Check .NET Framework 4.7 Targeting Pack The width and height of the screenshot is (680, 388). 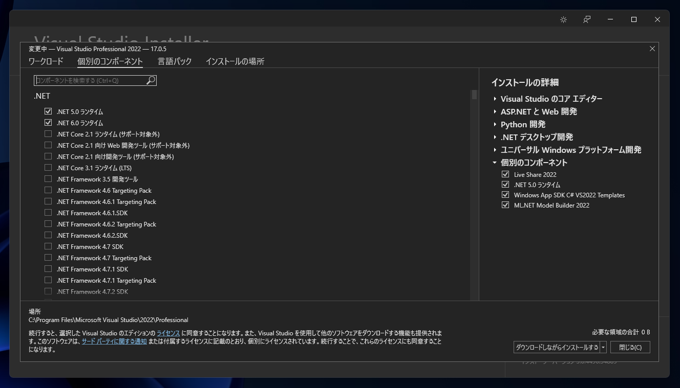click(x=48, y=258)
